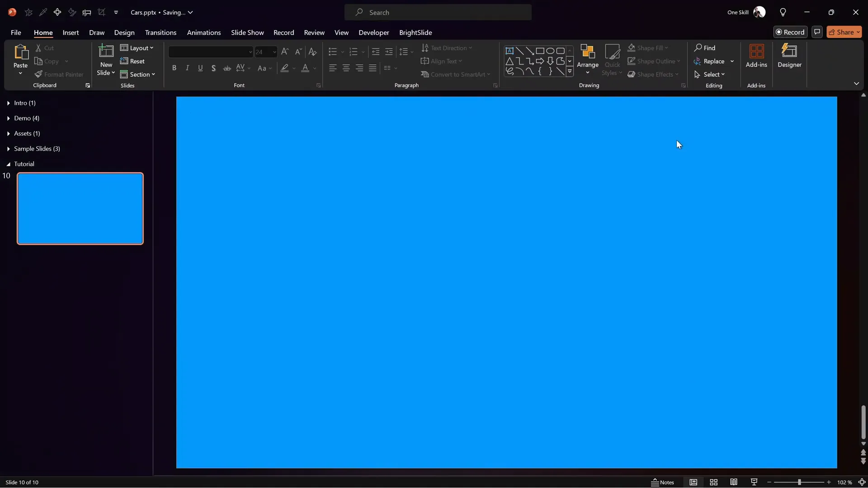Viewport: 868px width, 488px height.
Task: Collapse the Tutorial section
Action: coord(8,164)
